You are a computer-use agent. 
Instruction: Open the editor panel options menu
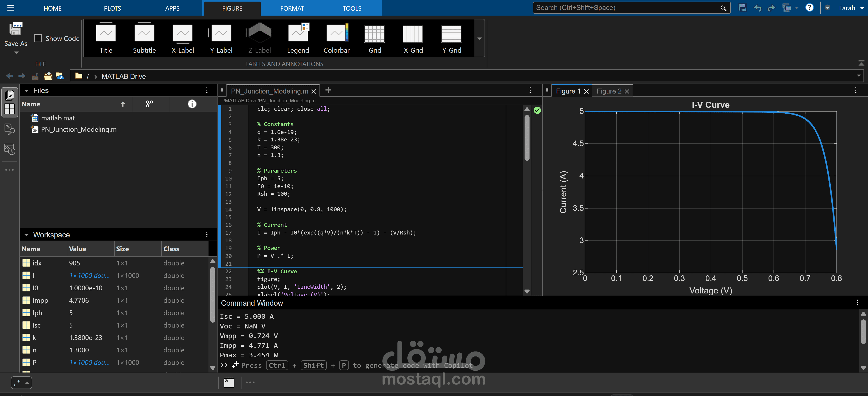coord(530,90)
